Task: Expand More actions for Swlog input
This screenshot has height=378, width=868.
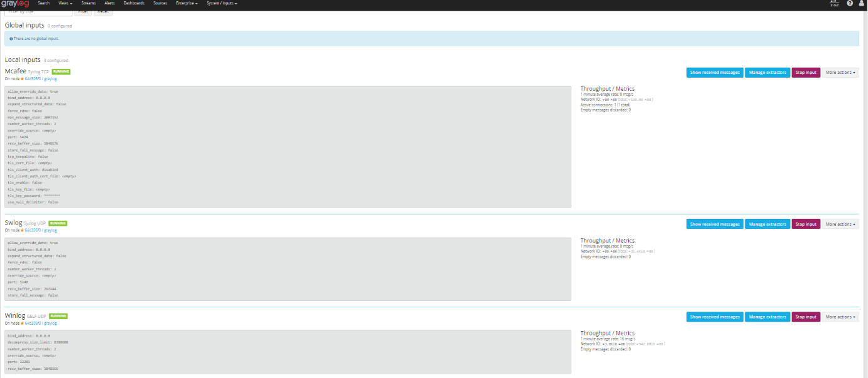Action: pyautogui.click(x=840, y=224)
